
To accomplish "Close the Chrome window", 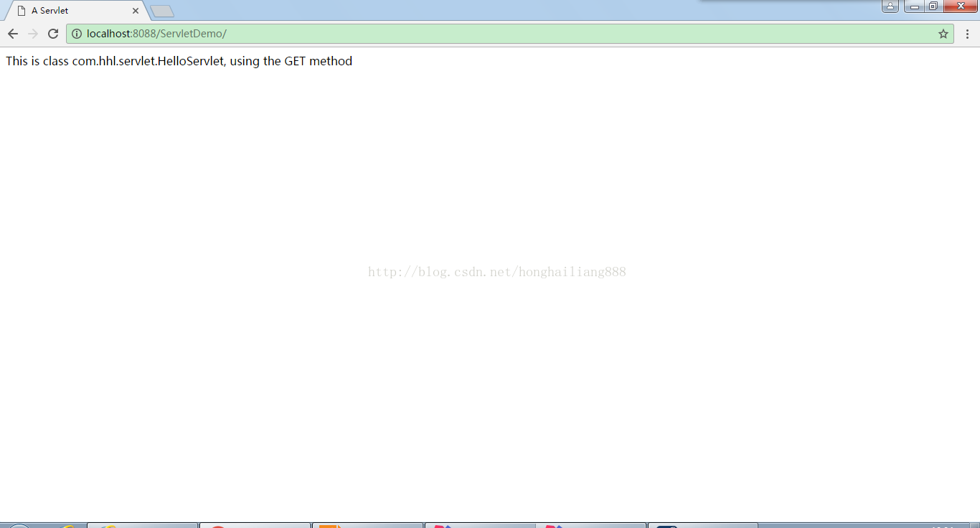I will pyautogui.click(x=961, y=6).
